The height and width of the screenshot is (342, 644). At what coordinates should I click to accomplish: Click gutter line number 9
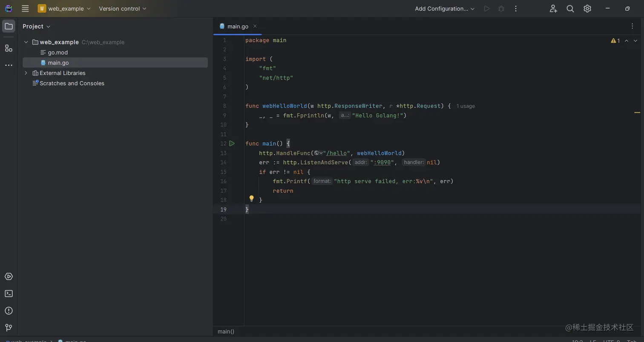(x=224, y=115)
